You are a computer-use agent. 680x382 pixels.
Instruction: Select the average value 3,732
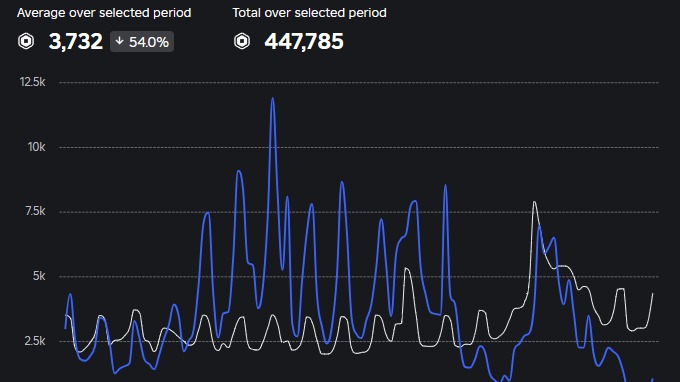76,42
